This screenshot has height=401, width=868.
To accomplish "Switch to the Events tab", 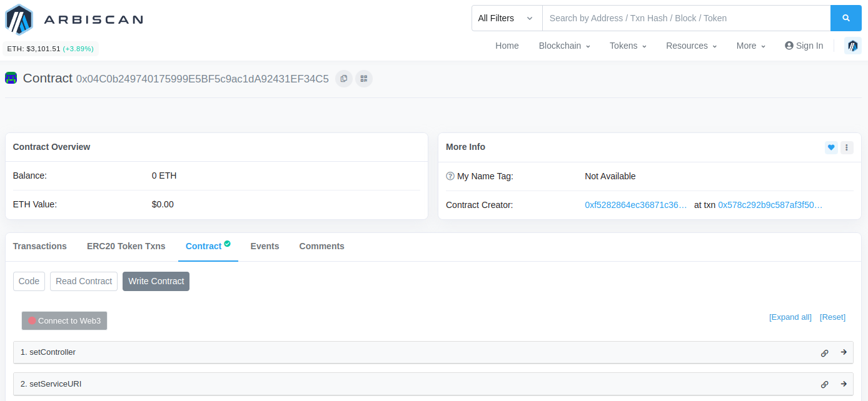I will (265, 246).
